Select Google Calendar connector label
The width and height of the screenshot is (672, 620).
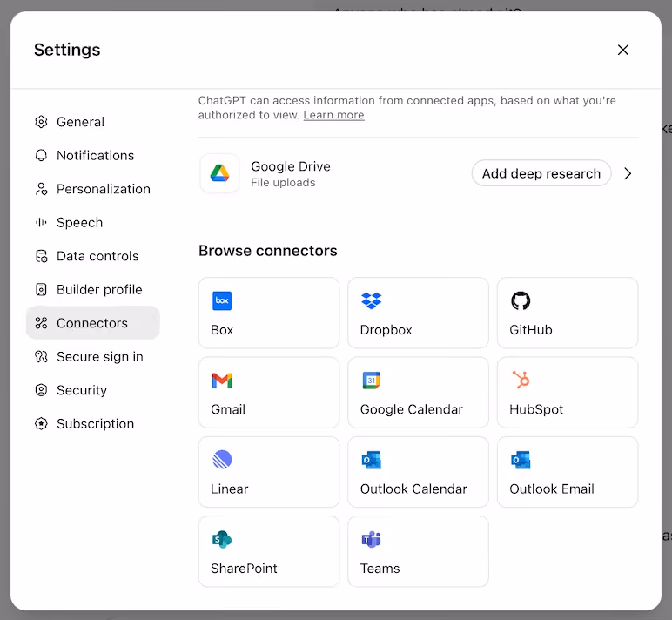pyautogui.click(x=412, y=409)
